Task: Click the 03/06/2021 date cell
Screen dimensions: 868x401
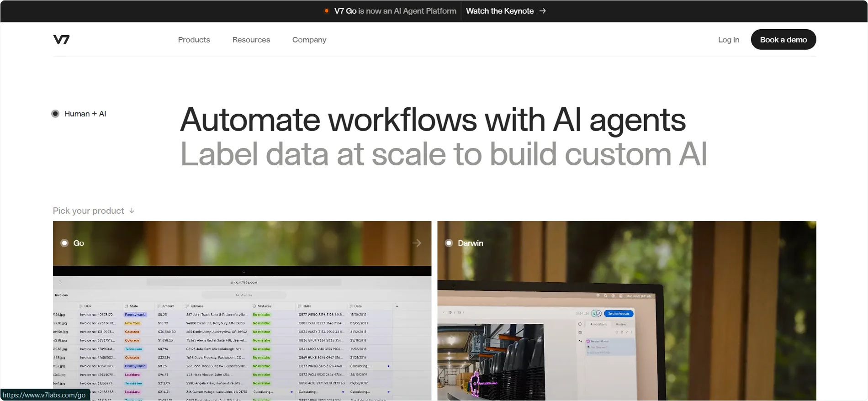Action: click(x=359, y=323)
